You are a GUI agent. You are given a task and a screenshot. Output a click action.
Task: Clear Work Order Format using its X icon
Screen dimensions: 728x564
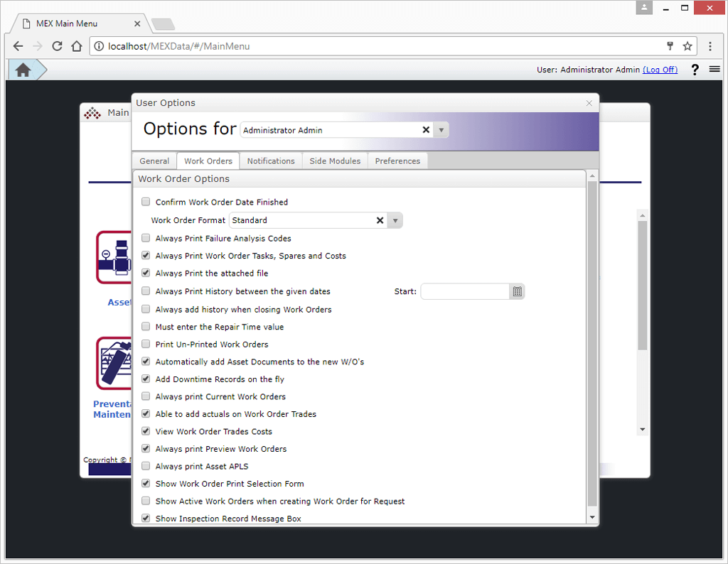380,220
